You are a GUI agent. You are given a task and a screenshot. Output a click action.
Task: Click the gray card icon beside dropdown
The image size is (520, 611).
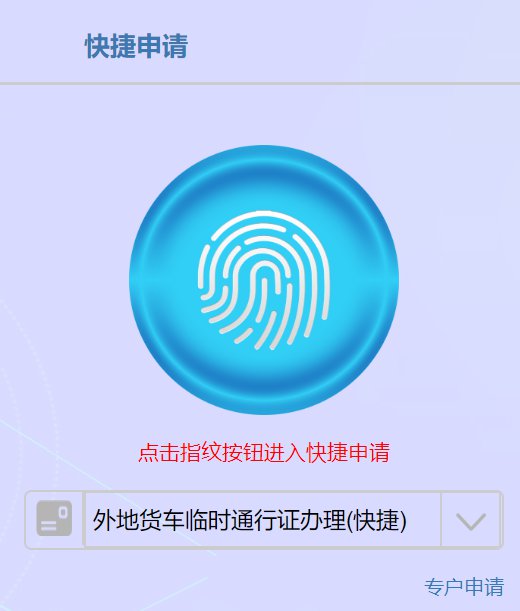coord(54,518)
